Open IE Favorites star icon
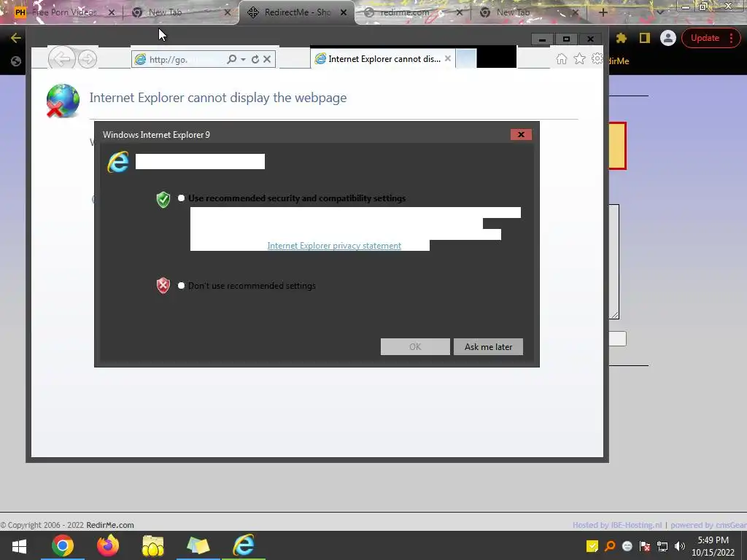The width and height of the screenshot is (747, 560). point(579,58)
